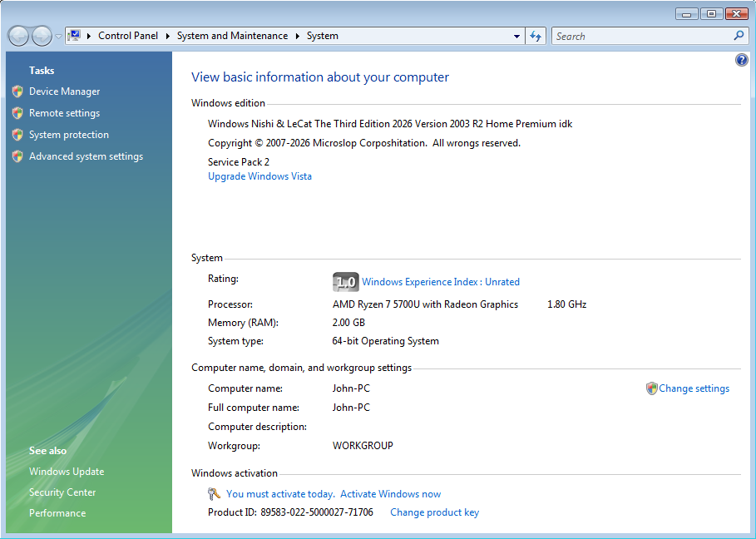Select Control Panel breadcrumb
Viewport: 756px width, 539px height.
pyautogui.click(x=128, y=36)
